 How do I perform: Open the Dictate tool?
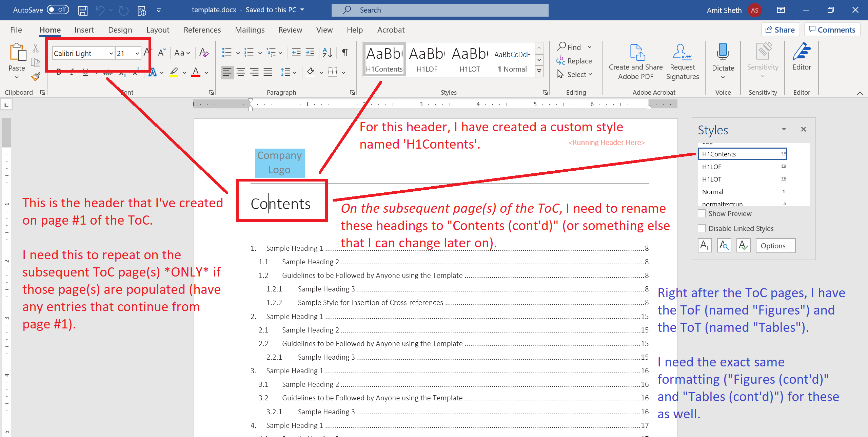[x=723, y=58]
